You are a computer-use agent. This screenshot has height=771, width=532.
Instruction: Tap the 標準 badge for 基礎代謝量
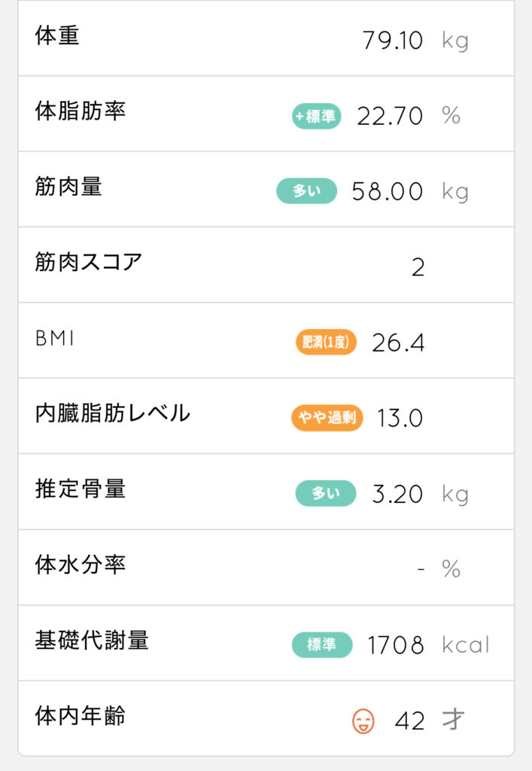tap(322, 645)
